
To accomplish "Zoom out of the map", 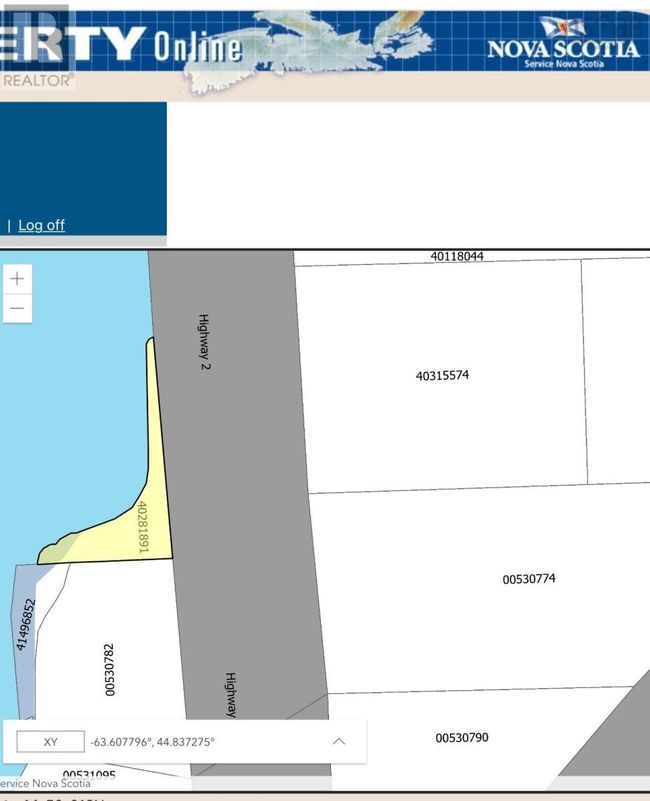I will 17,308.
